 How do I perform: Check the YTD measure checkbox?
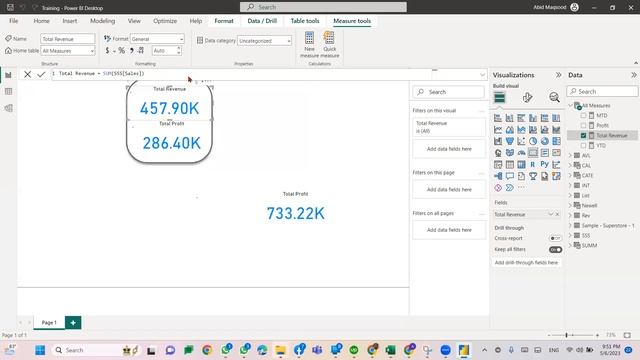(583, 145)
